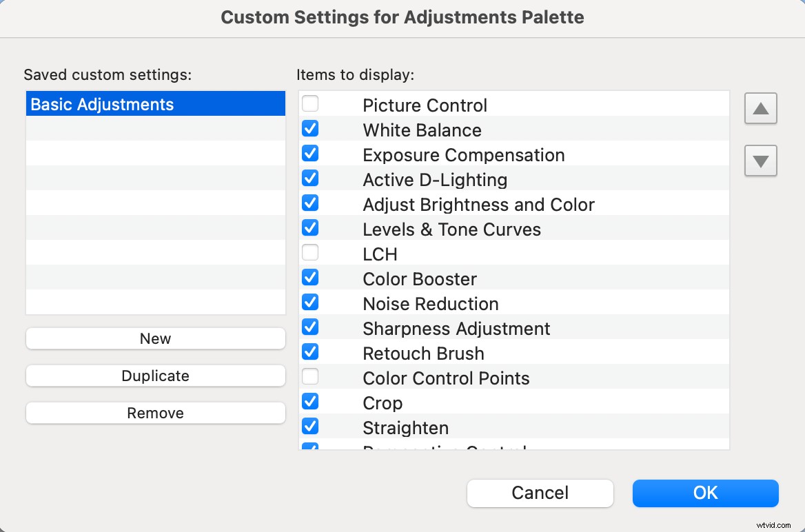Uncheck the Straighten item

coord(310,426)
